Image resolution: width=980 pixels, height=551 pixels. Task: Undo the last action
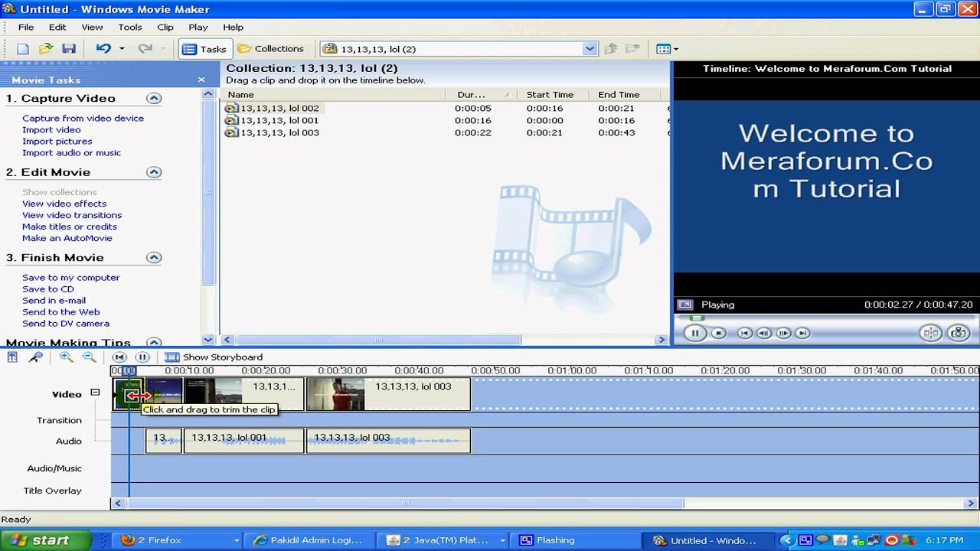(x=103, y=49)
